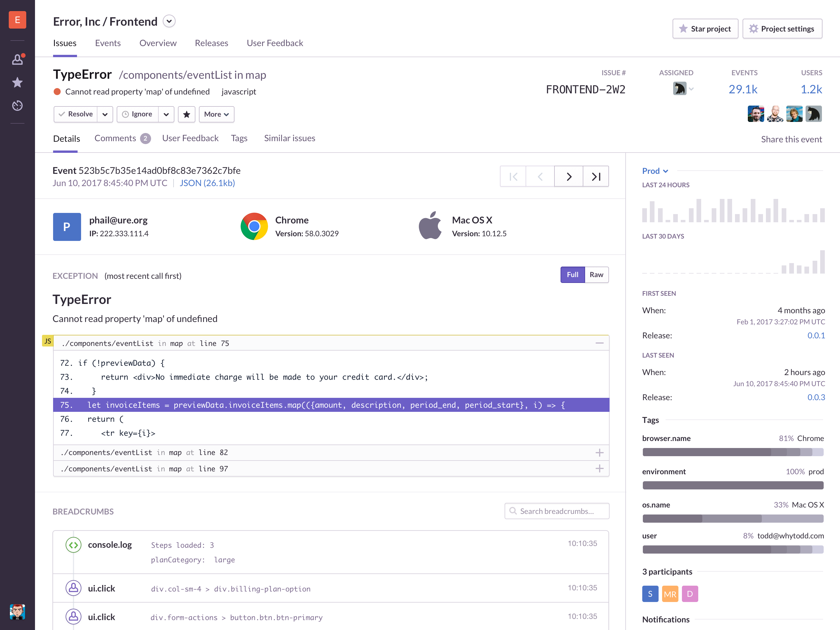This screenshot has width=840, height=630.
Task: Jump to the newest event arrow
Action: [x=596, y=176]
